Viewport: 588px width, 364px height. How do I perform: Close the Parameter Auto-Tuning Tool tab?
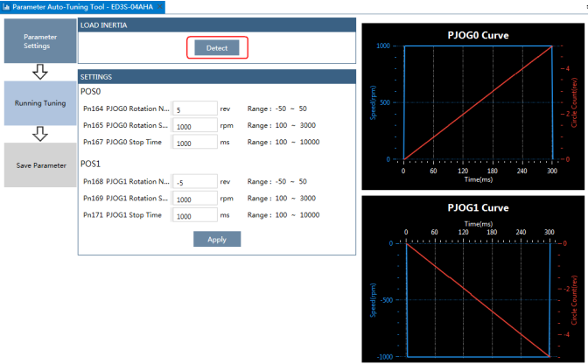point(160,7)
